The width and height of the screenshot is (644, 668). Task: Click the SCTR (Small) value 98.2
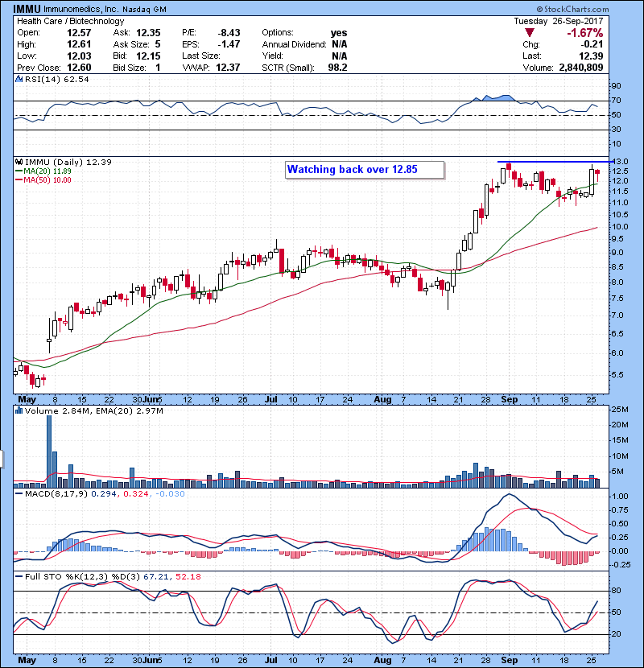click(337, 68)
